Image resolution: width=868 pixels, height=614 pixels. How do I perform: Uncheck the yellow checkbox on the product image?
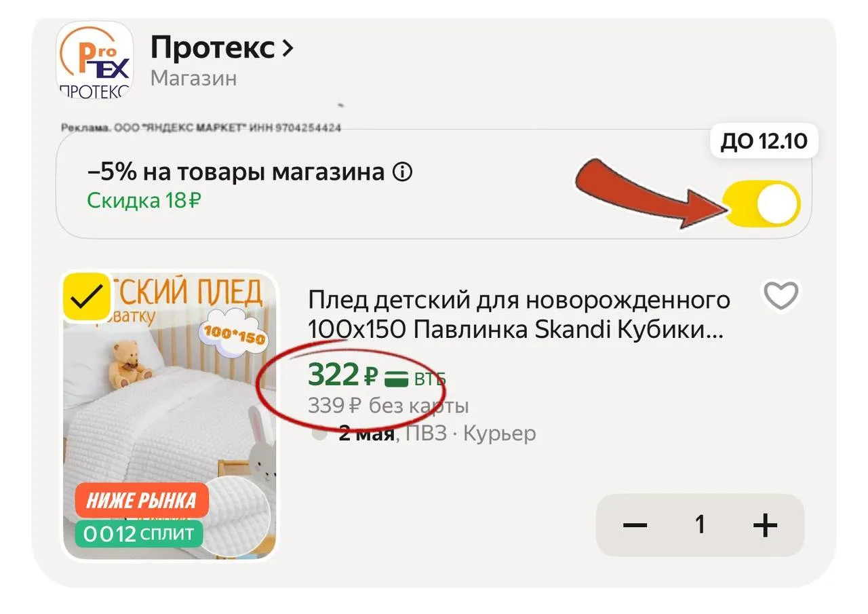pyautogui.click(x=87, y=296)
